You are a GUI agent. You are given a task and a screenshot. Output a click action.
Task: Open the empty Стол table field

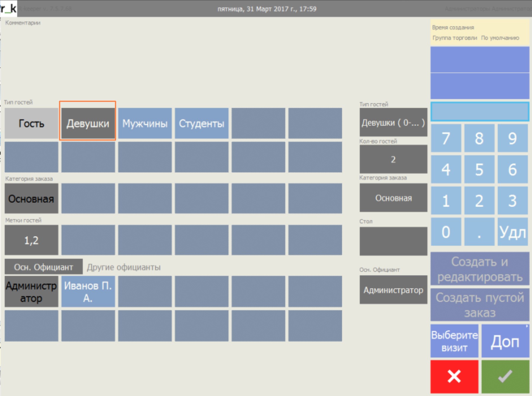click(393, 241)
